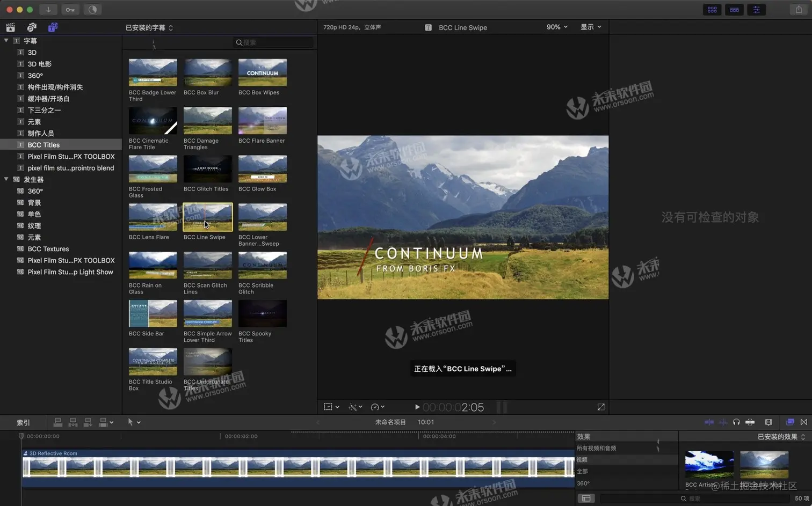Click the 索引 index button
Screen dimensions: 812x506
tap(23, 423)
